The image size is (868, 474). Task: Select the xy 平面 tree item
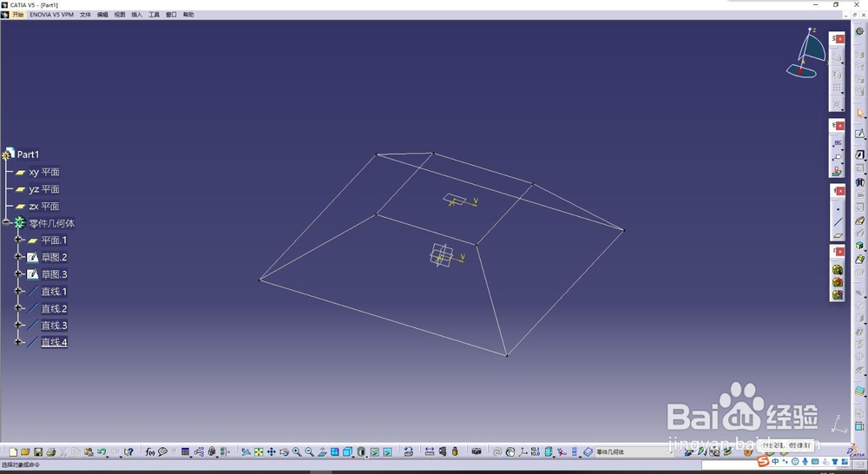tap(44, 172)
